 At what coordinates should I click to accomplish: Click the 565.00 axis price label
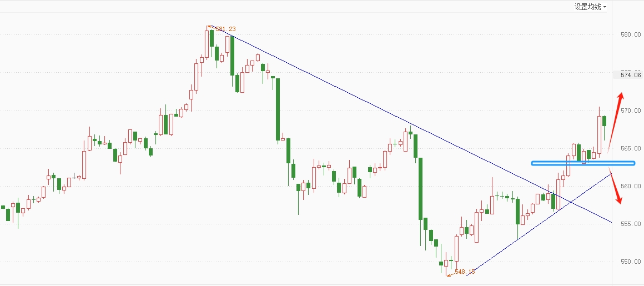click(x=631, y=148)
